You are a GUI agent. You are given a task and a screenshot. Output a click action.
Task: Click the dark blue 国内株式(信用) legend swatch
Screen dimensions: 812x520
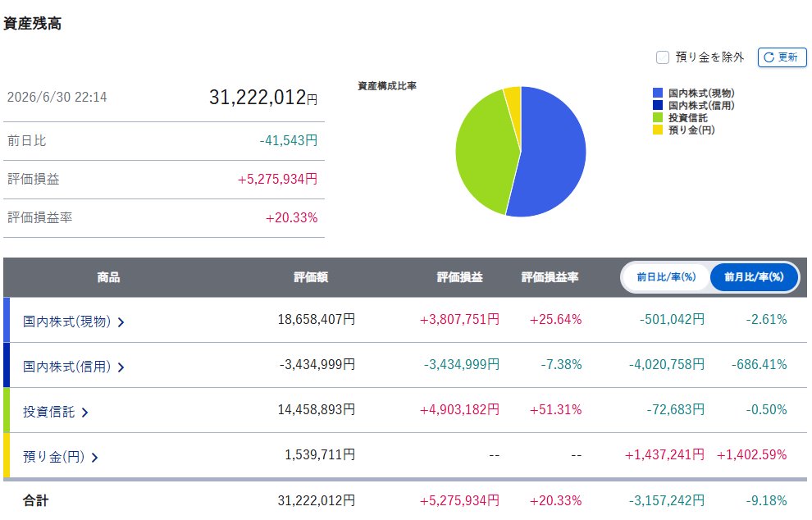658,105
